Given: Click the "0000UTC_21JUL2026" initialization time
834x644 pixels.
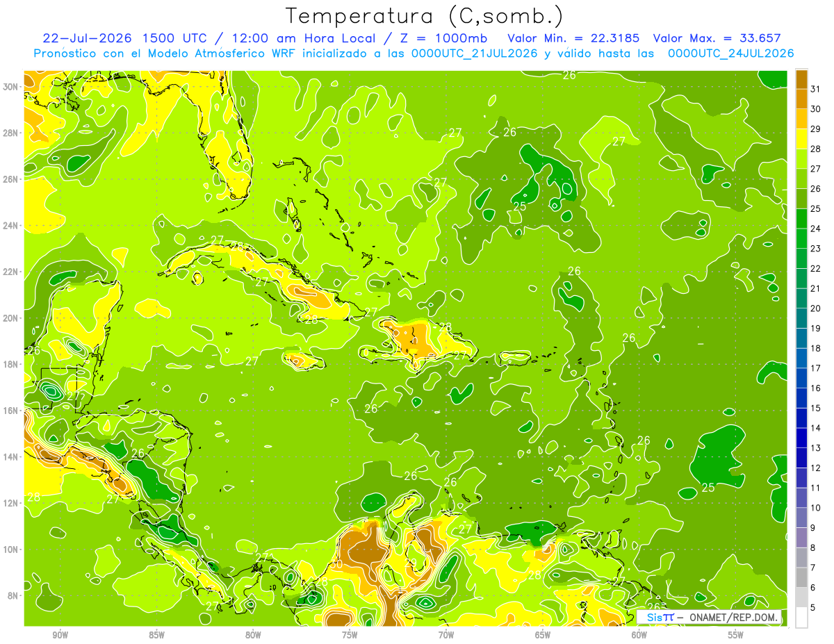Looking at the screenshot, I should [x=474, y=53].
